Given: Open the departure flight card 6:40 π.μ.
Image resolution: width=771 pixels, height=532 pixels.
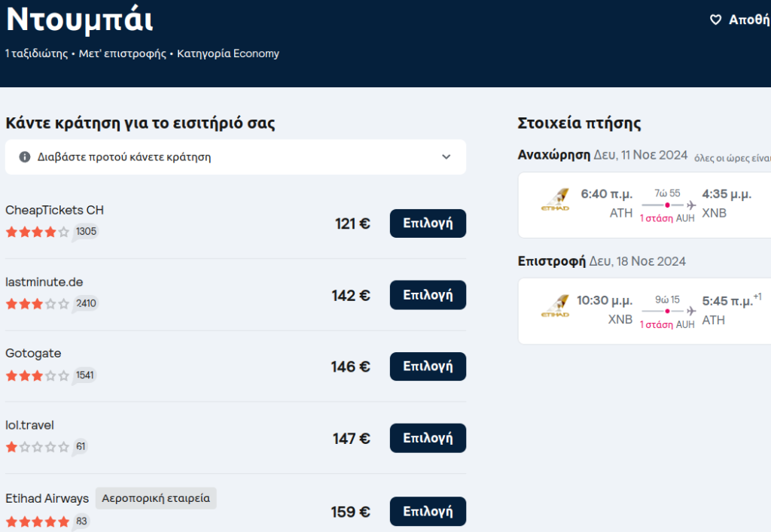Looking at the screenshot, I should (x=645, y=205).
